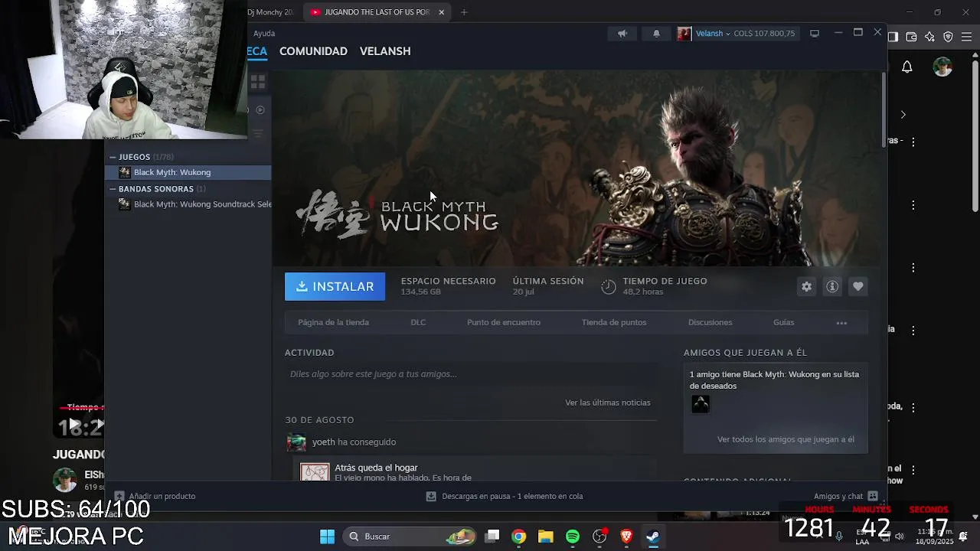Click Windows Start button

pyautogui.click(x=327, y=536)
